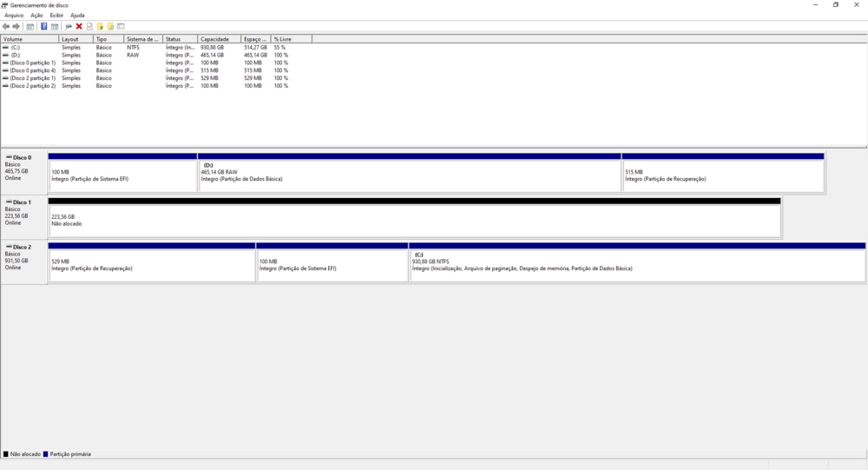Click the folder icon with green arrow

[x=101, y=27]
